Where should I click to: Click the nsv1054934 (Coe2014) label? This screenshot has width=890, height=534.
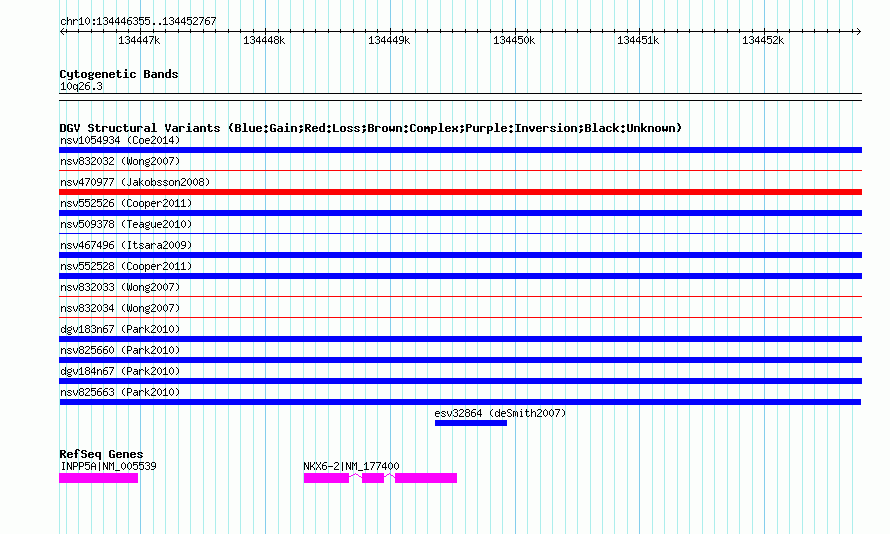[120, 140]
